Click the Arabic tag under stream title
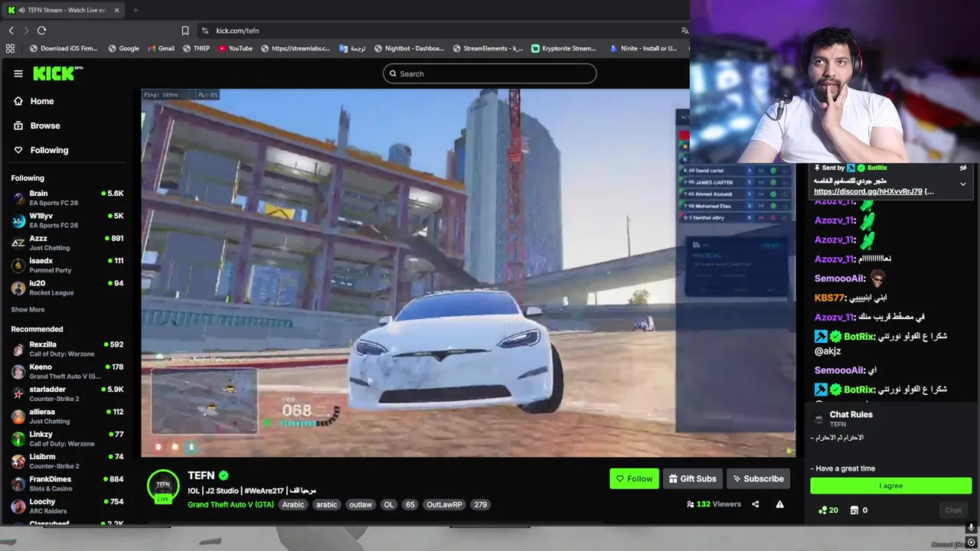Screen dimensions: 980x551 tap(293, 504)
